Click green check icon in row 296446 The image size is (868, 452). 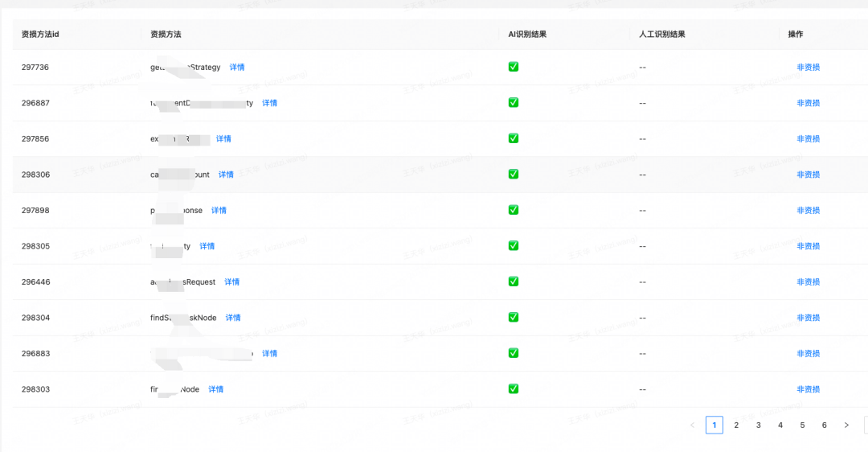point(513,281)
